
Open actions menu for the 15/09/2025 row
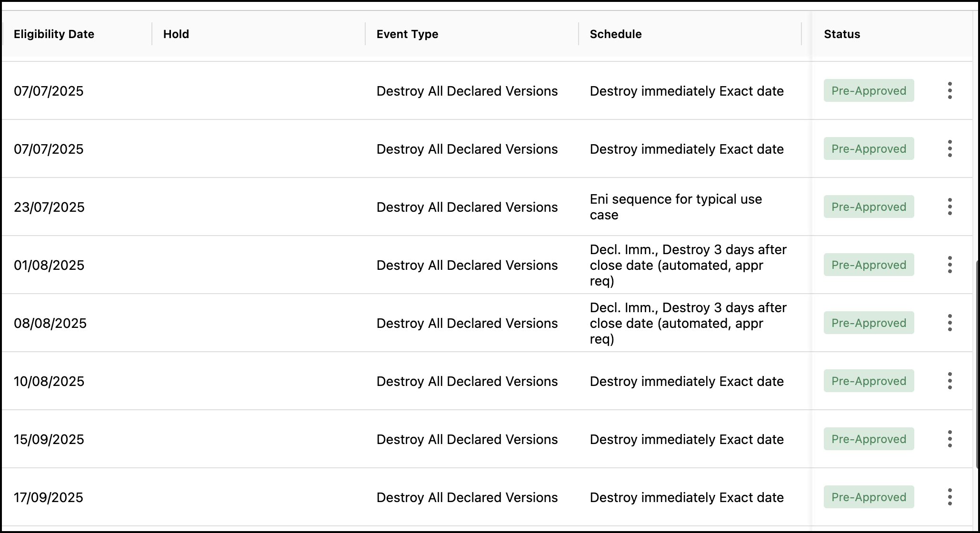tap(950, 439)
